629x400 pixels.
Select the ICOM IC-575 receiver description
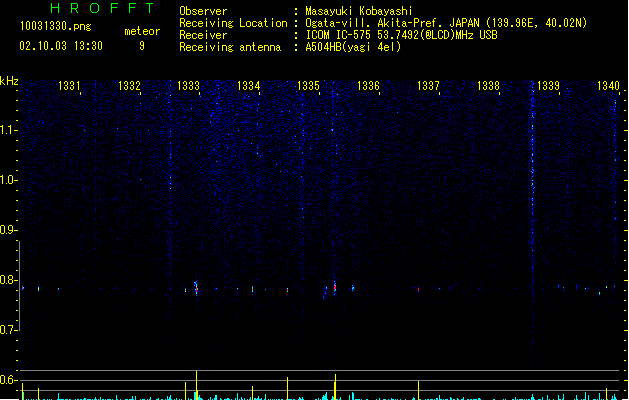pos(401,35)
